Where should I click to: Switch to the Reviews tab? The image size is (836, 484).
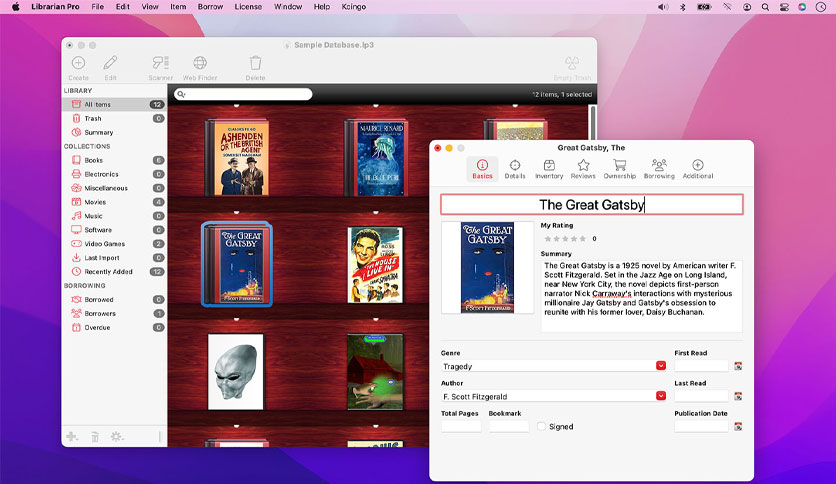pos(583,168)
